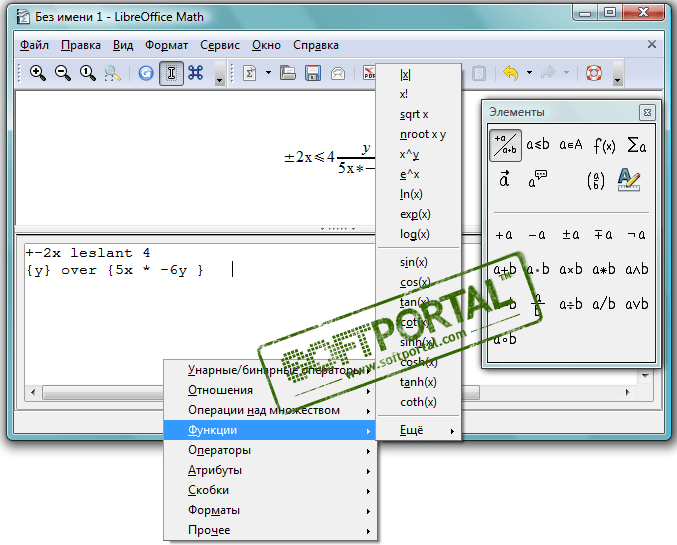Open the Окно menu
677x545 pixels.
point(266,45)
